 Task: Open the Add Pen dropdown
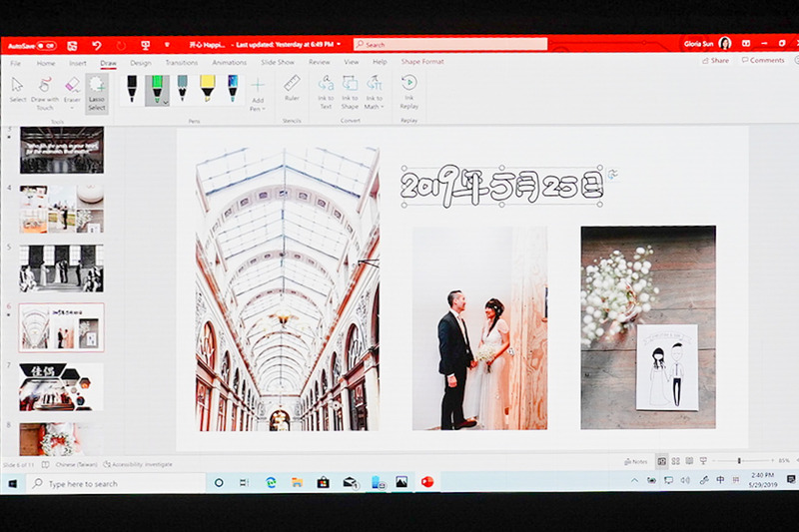point(258,105)
